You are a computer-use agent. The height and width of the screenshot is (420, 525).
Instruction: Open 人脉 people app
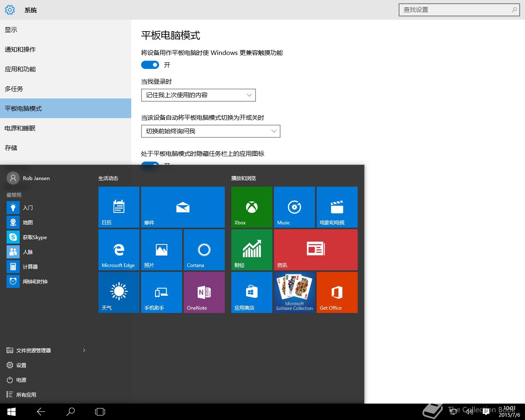click(45, 252)
